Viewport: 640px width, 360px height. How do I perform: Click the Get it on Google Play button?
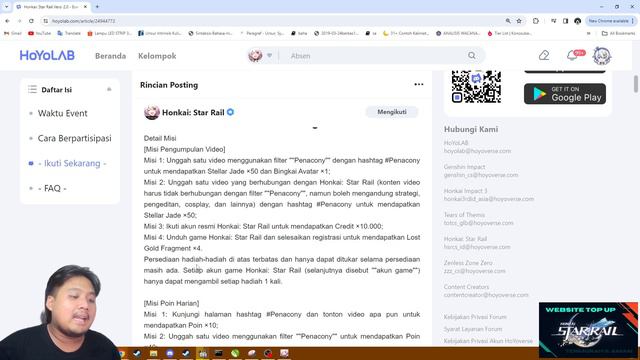[565, 94]
